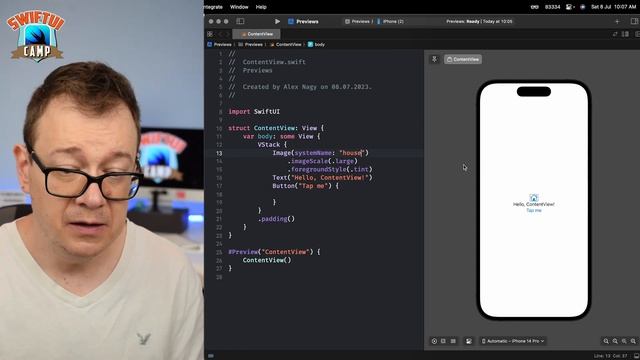The height and width of the screenshot is (360, 640).
Task: Click the plus Library button in toolbar
Action: click(x=617, y=21)
